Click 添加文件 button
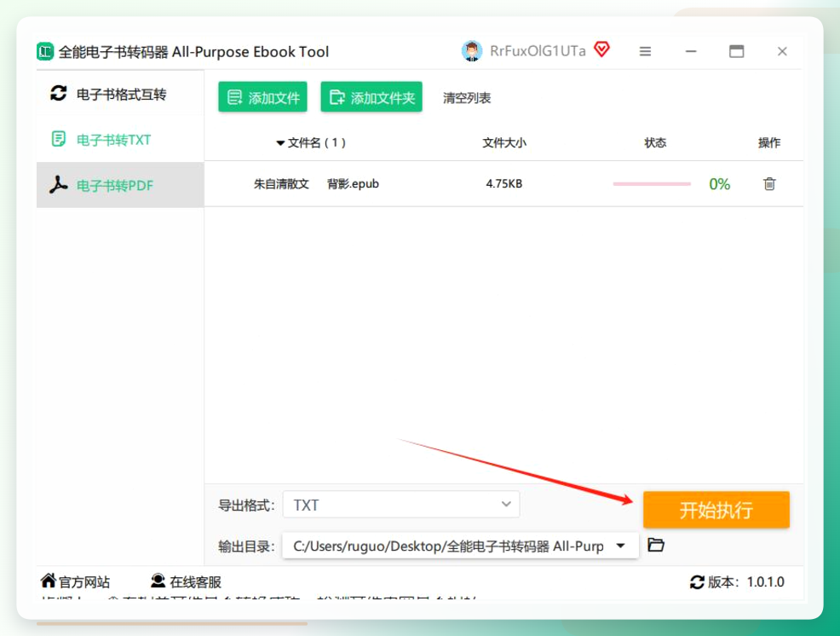 coord(262,97)
